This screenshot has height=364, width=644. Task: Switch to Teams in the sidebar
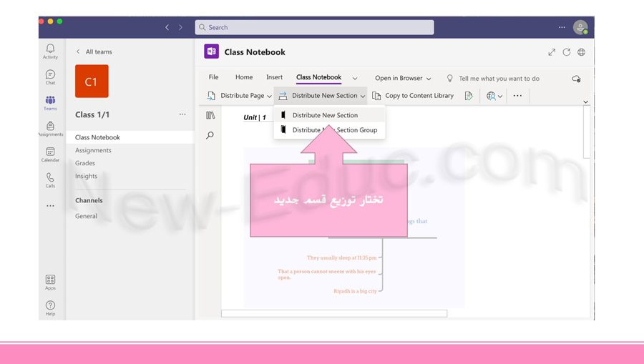tap(50, 103)
